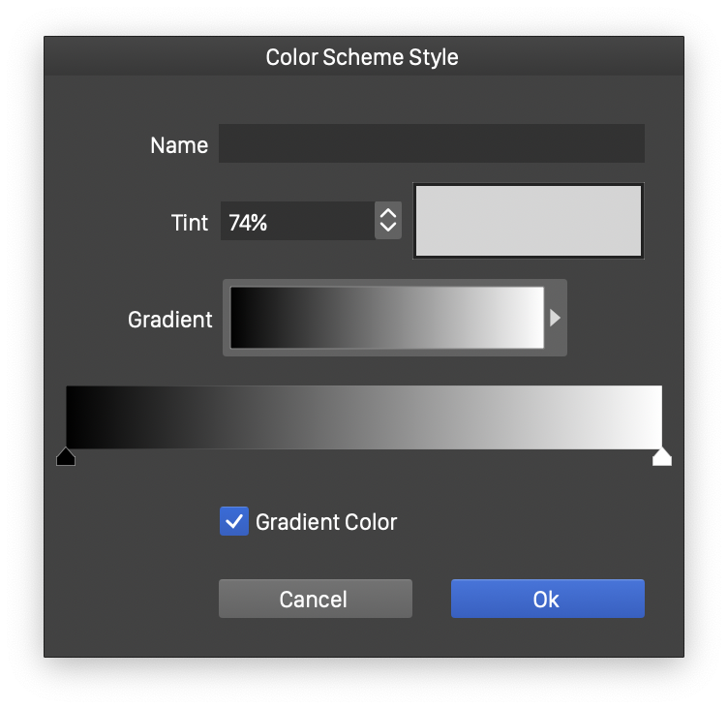Decrease tint with the stepper down arrow
The height and width of the screenshot is (709, 728).
pyautogui.click(x=388, y=229)
